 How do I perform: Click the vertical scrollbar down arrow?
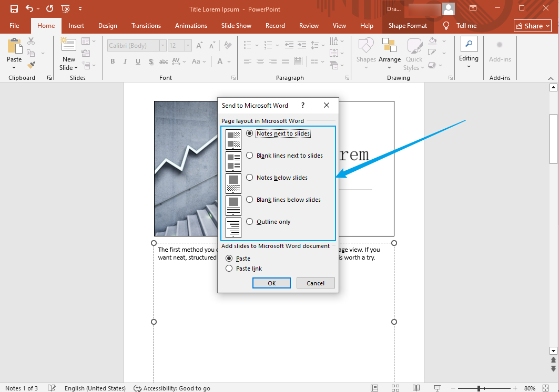coord(553,350)
